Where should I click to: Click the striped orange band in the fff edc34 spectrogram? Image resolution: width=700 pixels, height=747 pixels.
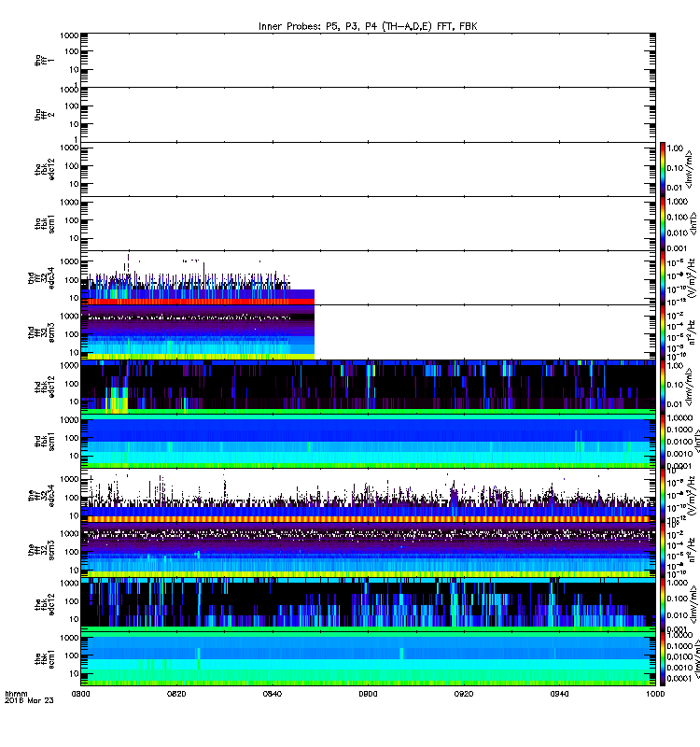[x=368, y=519]
